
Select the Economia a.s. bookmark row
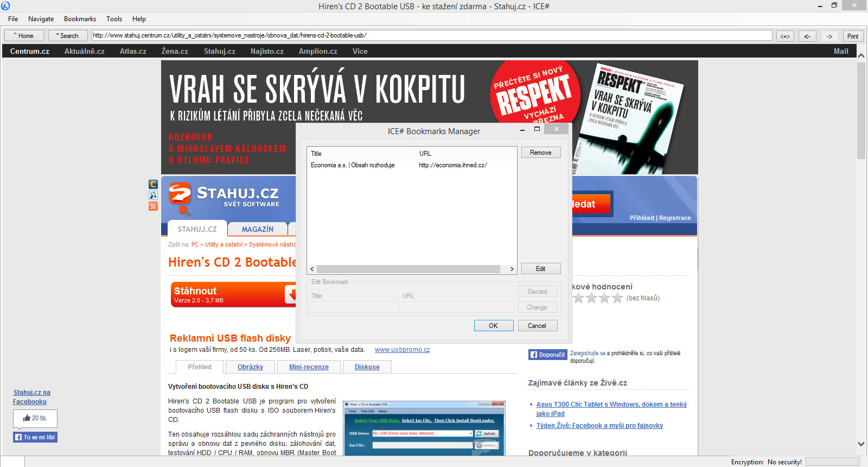point(412,165)
